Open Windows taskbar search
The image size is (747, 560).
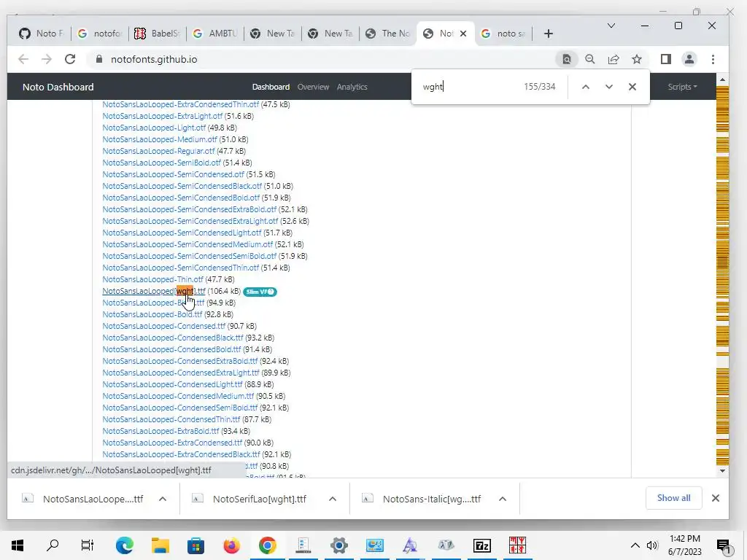pyautogui.click(x=53, y=545)
